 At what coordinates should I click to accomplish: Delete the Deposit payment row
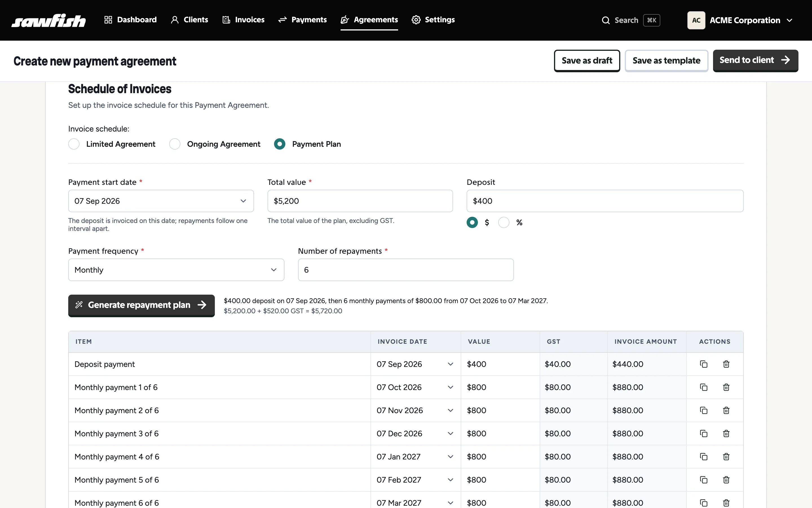726,364
